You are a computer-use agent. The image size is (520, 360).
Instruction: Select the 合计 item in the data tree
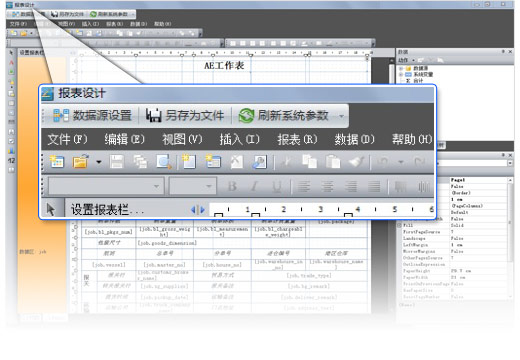(x=418, y=81)
